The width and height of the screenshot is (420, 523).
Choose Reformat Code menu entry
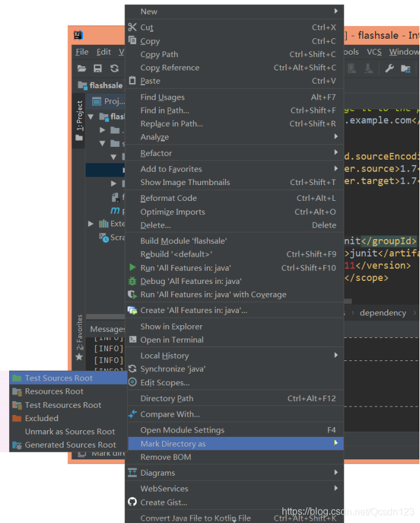(235, 198)
